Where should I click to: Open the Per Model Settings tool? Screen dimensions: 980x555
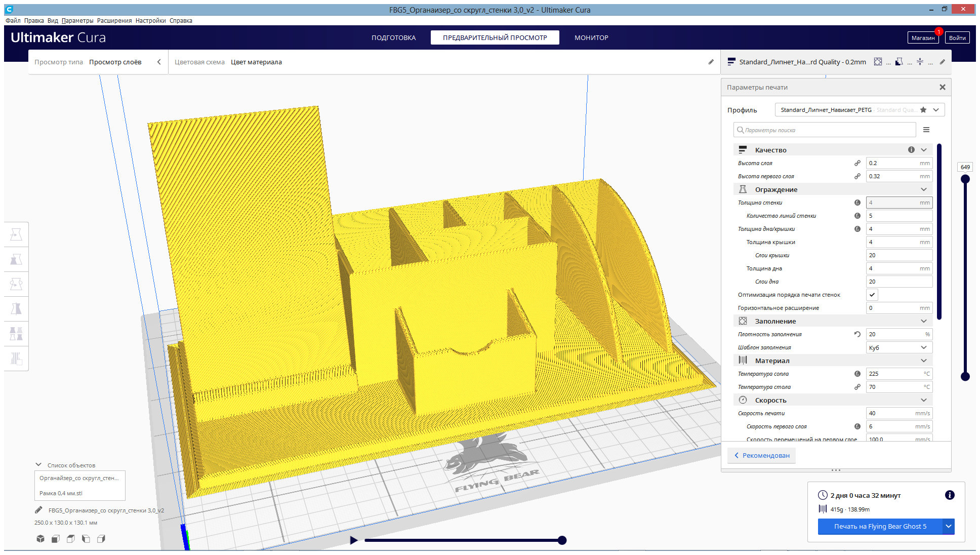click(x=16, y=334)
